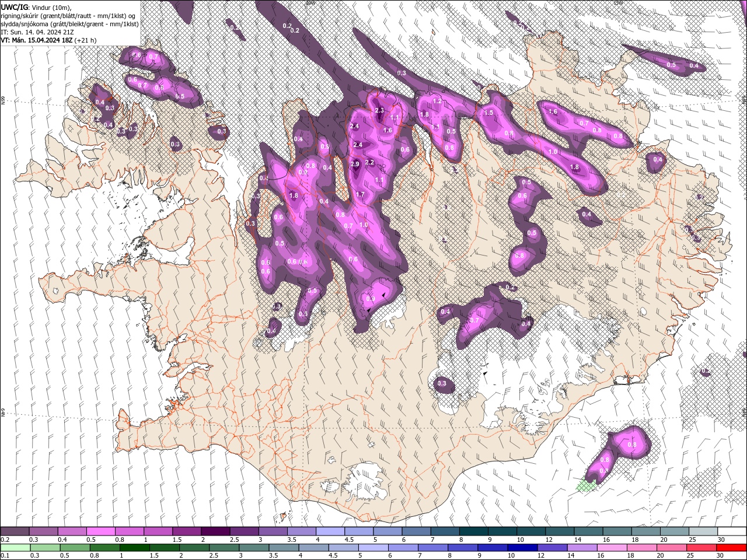The width and height of the screenshot is (747, 560).
Task: Pick upper legend swatch between 12 and 14
Action: 559,531
